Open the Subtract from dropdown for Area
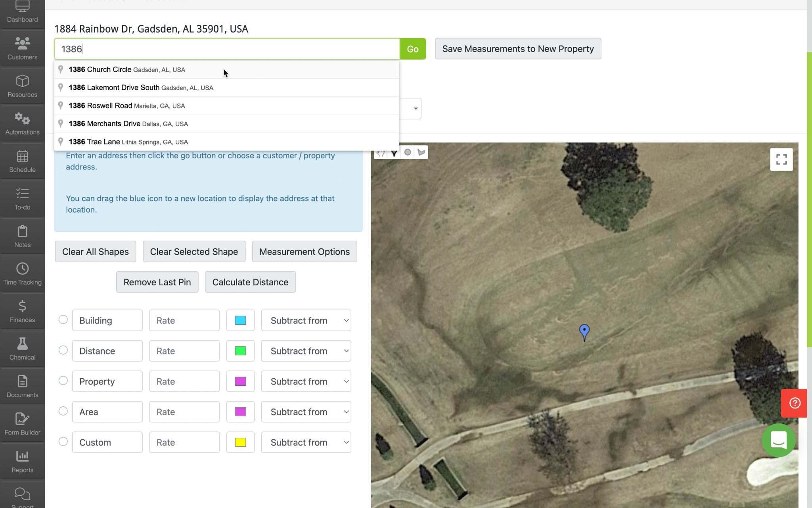812x508 pixels. pos(306,412)
